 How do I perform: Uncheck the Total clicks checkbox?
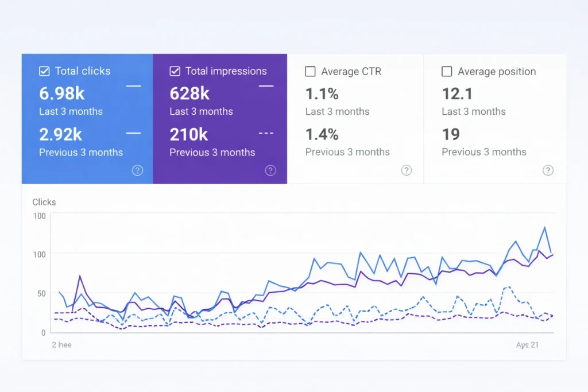pyautogui.click(x=44, y=71)
